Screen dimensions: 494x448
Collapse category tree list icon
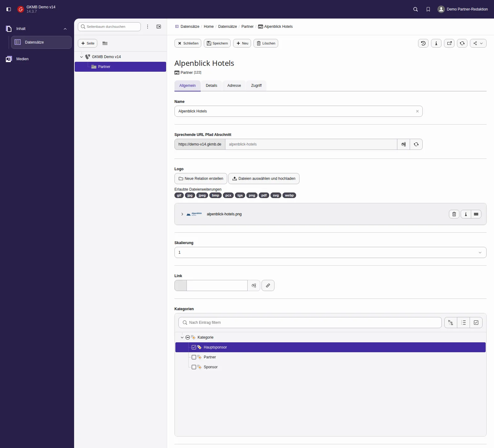[463, 323]
